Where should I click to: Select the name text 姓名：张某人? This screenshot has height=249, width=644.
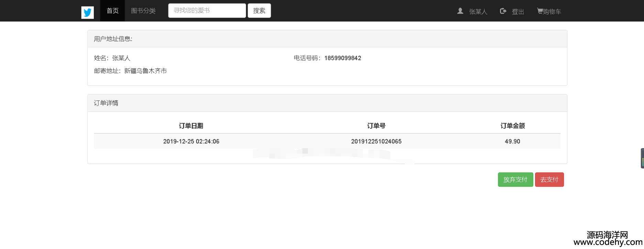tap(112, 58)
